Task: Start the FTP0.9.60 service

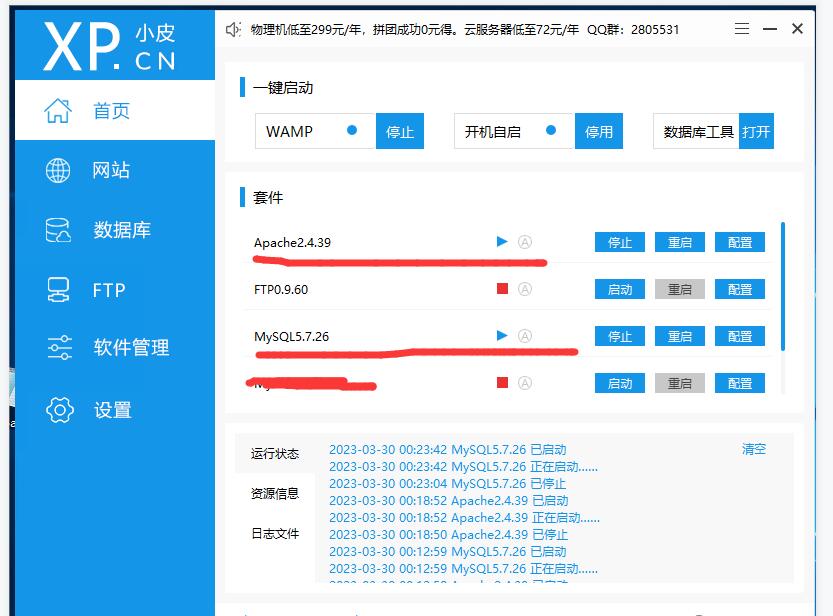Action: 619,289
